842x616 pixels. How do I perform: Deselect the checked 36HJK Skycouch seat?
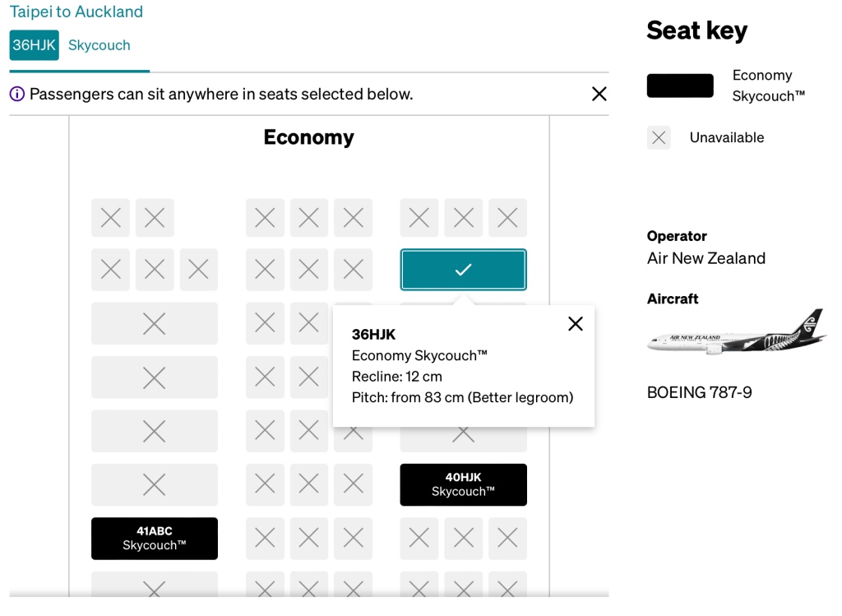click(x=463, y=270)
